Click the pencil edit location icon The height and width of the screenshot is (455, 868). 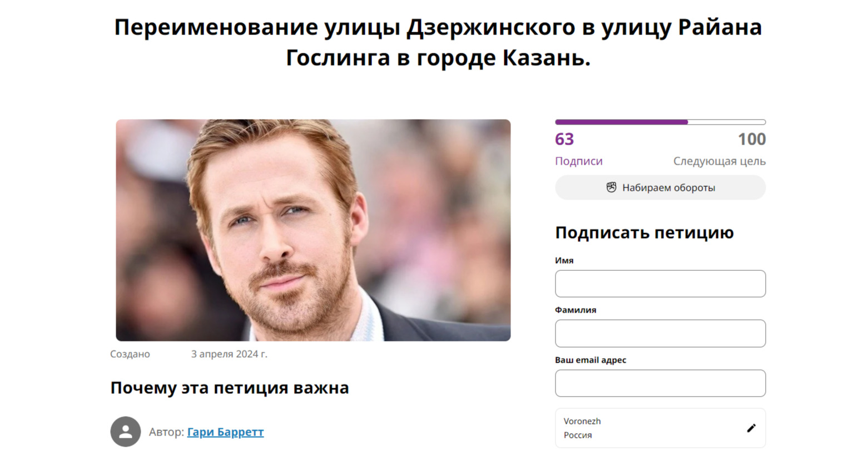pos(751,428)
